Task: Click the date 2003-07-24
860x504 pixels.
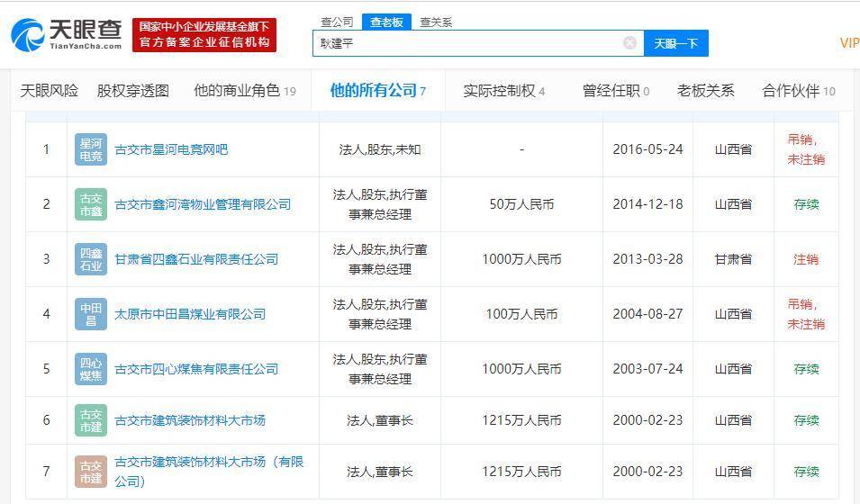Action: [x=647, y=368]
